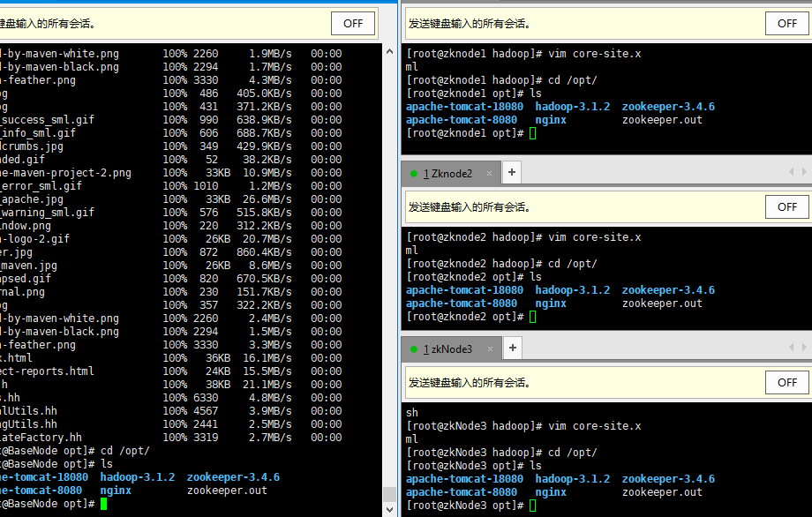This screenshot has height=517, width=812.
Task: Click the BaseNode terminal scrollbar thumb
Action: pyautogui.click(x=389, y=494)
